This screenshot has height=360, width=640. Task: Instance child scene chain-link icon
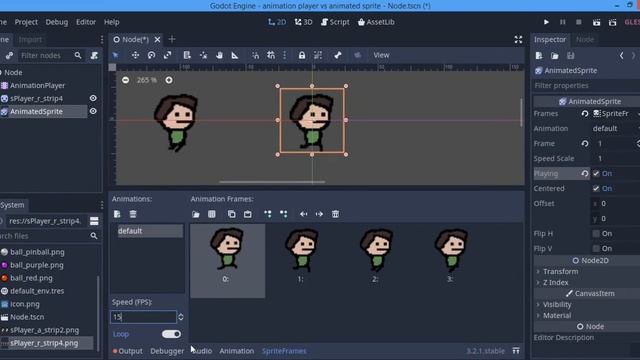pyautogui.click(x=9, y=56)
